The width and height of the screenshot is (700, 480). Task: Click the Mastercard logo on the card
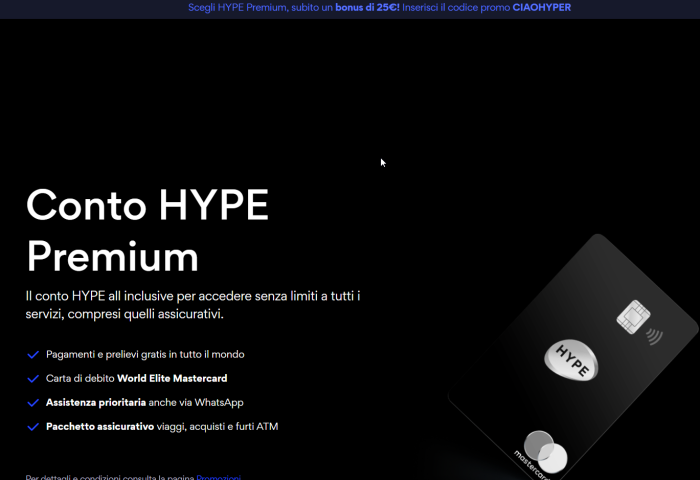point(541,455)
